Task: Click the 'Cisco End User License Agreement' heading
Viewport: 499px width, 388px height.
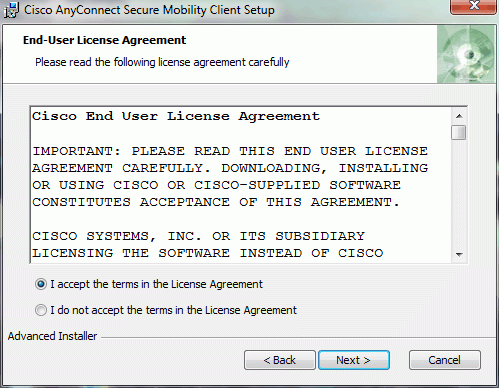Action: point(176,116)
